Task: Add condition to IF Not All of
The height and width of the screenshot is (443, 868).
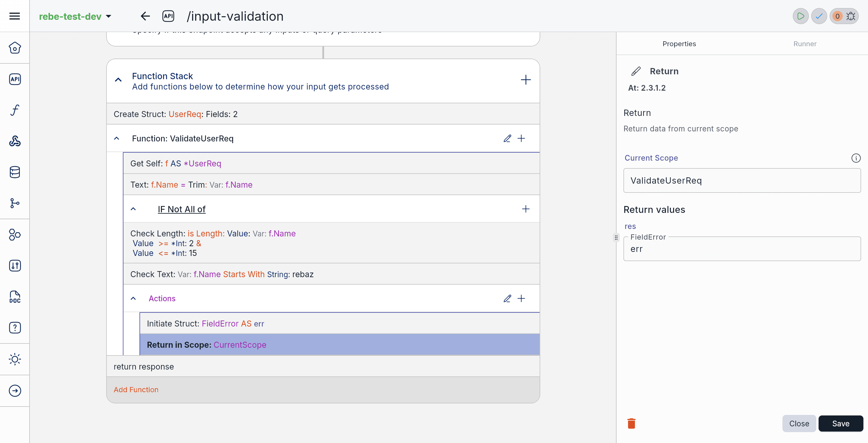Action: click(526, 209)
